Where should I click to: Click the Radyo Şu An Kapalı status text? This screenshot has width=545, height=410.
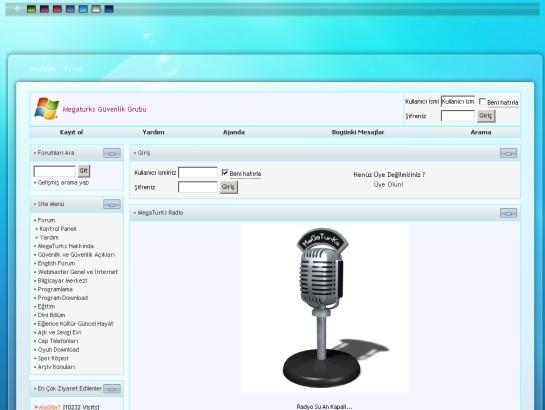324,407
